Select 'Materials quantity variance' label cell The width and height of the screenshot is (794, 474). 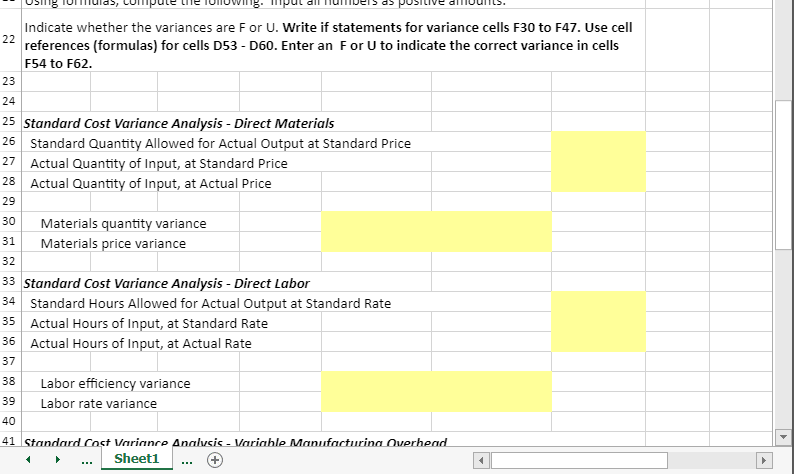pyautogui.click(x=123, y=223)
